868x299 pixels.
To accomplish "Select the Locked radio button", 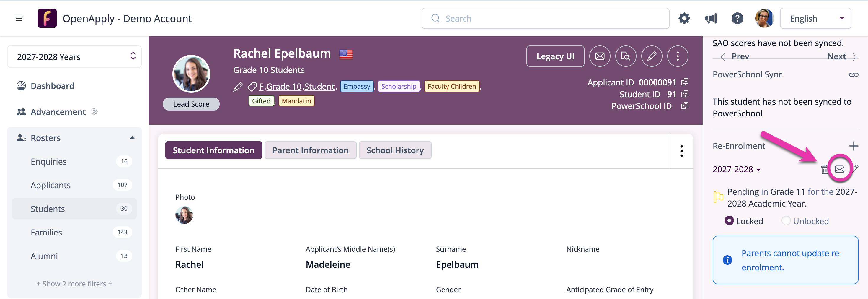I will (729, 221).
